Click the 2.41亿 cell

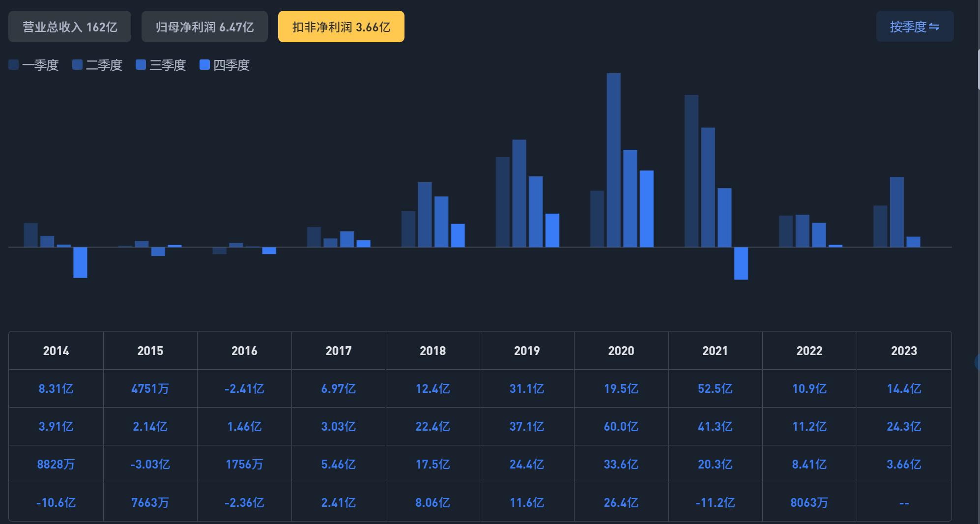[339, 502]
